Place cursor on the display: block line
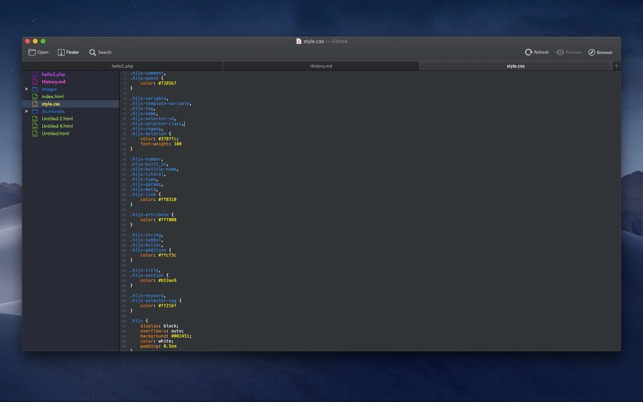Image resolution: width=643 pixels, height=402 pixels. click(x=160, y=326)
